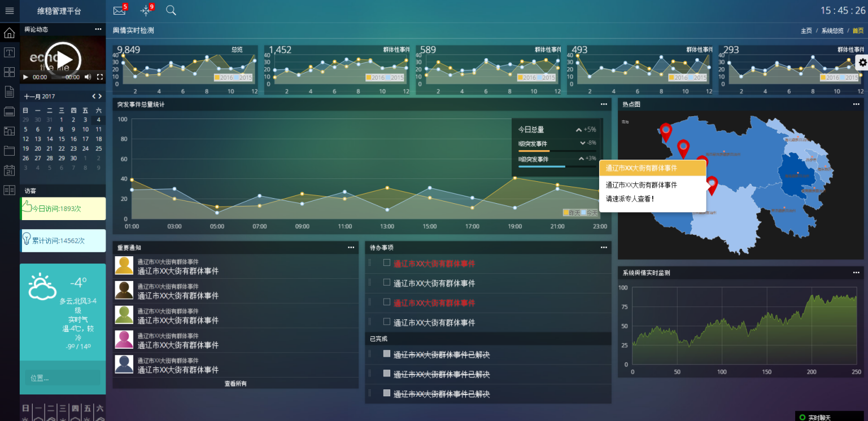The image size is (868, 421).
Task: Open the settings gear on the right edge
Action: [862, 63]
